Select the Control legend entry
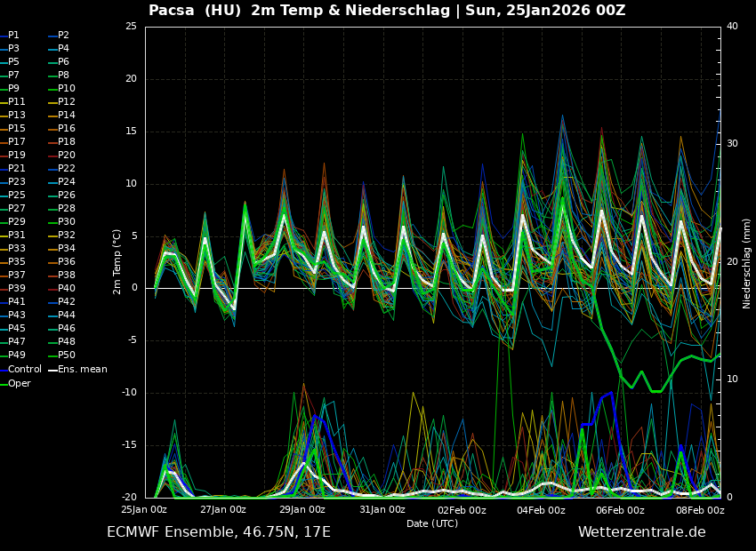This screenshot has height=551, width=756. click(x=24, y=369)
